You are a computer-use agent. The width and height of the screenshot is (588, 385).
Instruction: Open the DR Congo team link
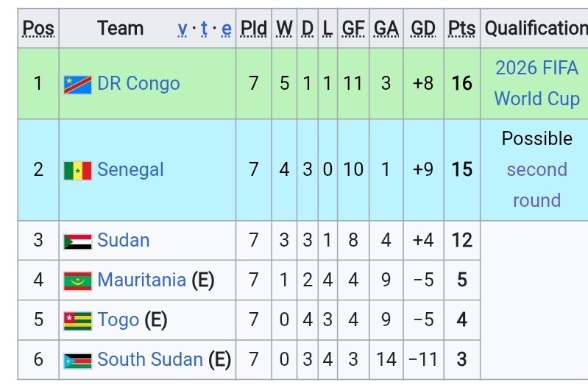coord(138,83)
